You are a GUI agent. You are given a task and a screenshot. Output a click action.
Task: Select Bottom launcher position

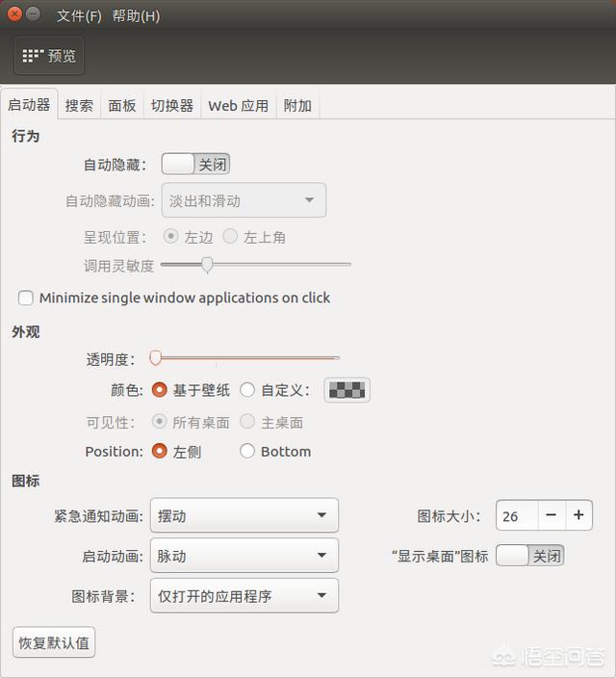(x=247, y=451)
